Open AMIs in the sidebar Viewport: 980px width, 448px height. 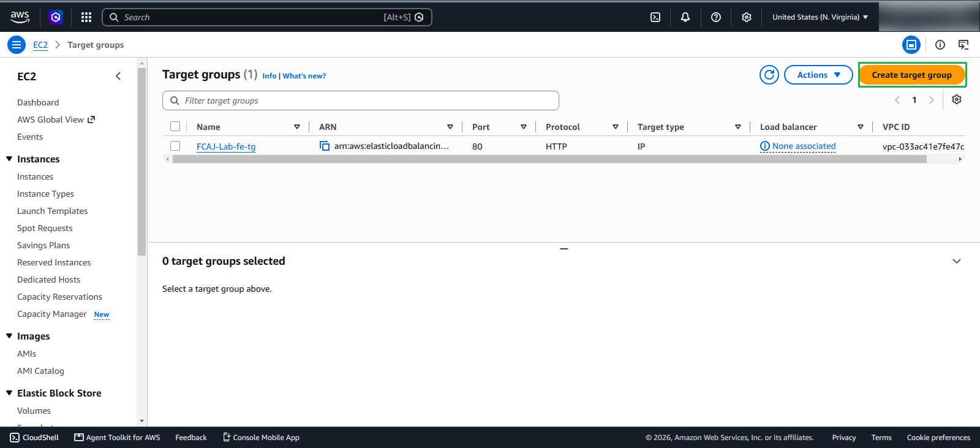click(26, 354)
